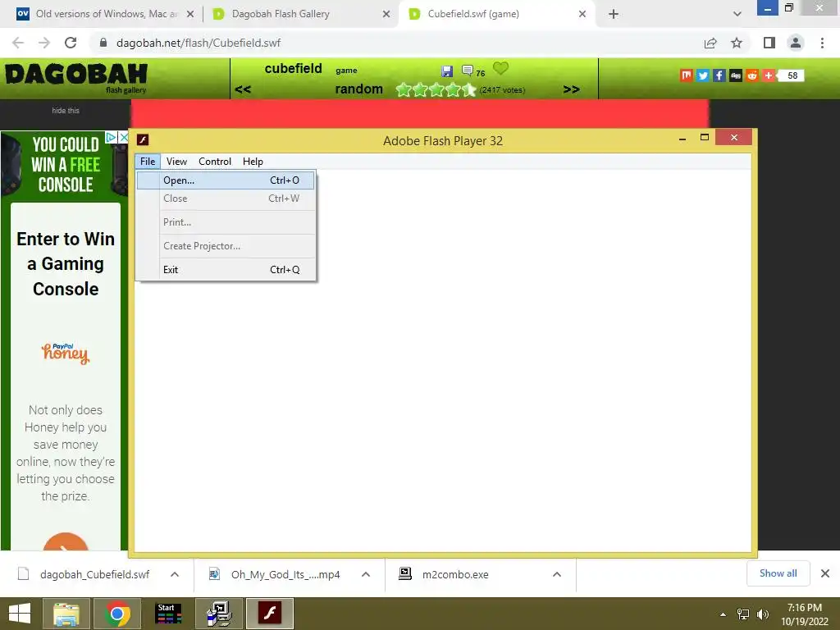Screen dimensions: 840x630
Task: Expand options for dagobah_Cubefield.swf download
Action: coord(175,574)
